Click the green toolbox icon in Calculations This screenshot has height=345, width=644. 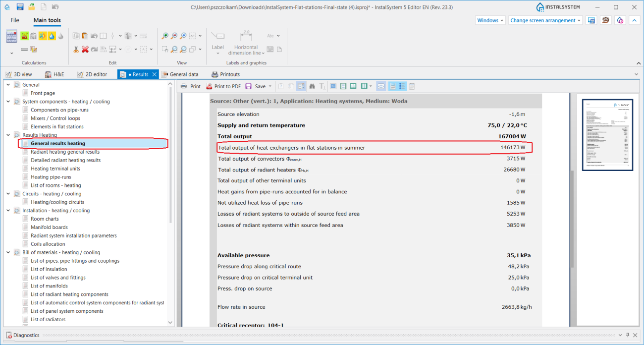coord(24,36)
